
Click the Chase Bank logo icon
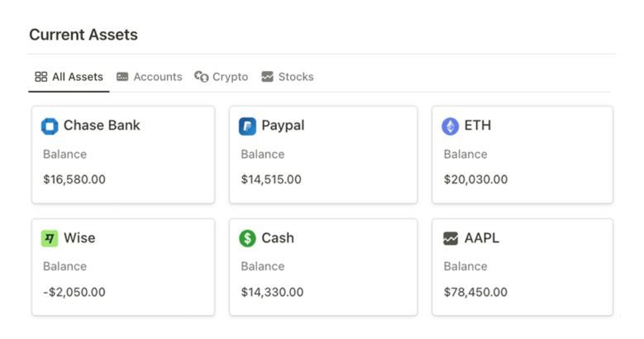[x=50, y=127]
